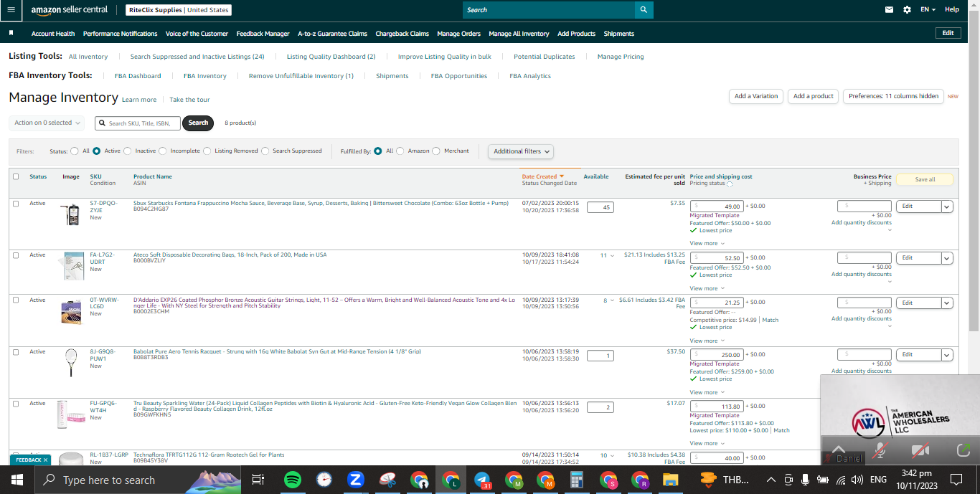The width and height of the screenshot is (980, 494).
Task: Go to Manage Orders
Action: pyautogui.click(x=458, y=34)
